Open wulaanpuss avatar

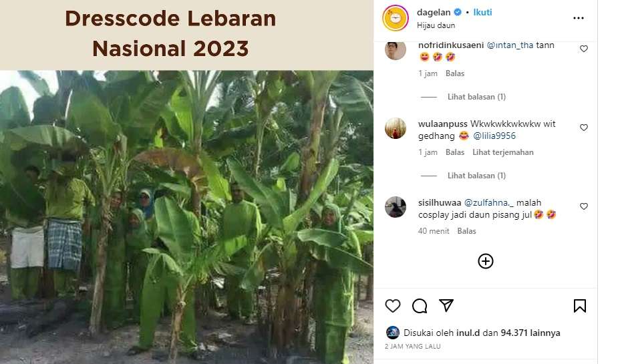[x=396, y=128]
